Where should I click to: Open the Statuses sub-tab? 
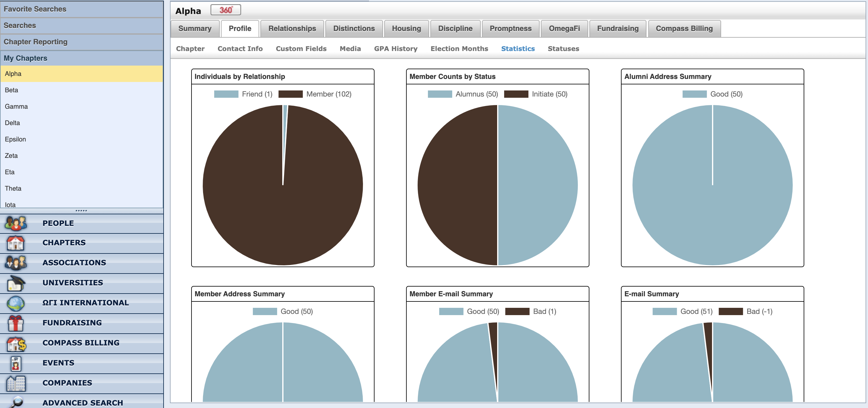(x=563, y=49)
